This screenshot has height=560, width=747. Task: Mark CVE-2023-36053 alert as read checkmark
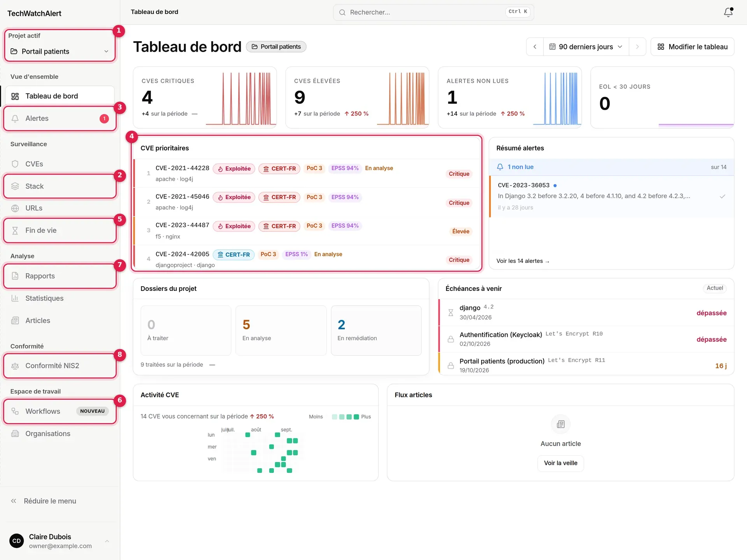click(x=722, y=196)
